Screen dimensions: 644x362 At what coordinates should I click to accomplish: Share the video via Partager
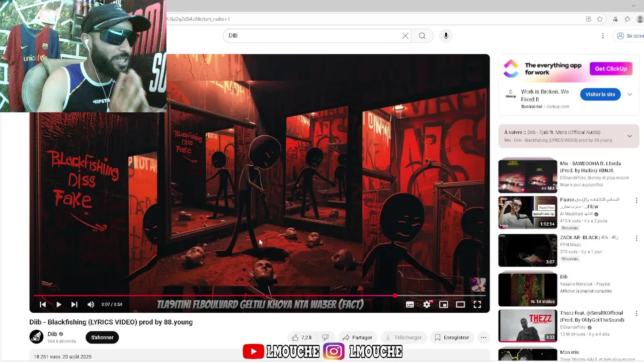click(x=357, y=337)
